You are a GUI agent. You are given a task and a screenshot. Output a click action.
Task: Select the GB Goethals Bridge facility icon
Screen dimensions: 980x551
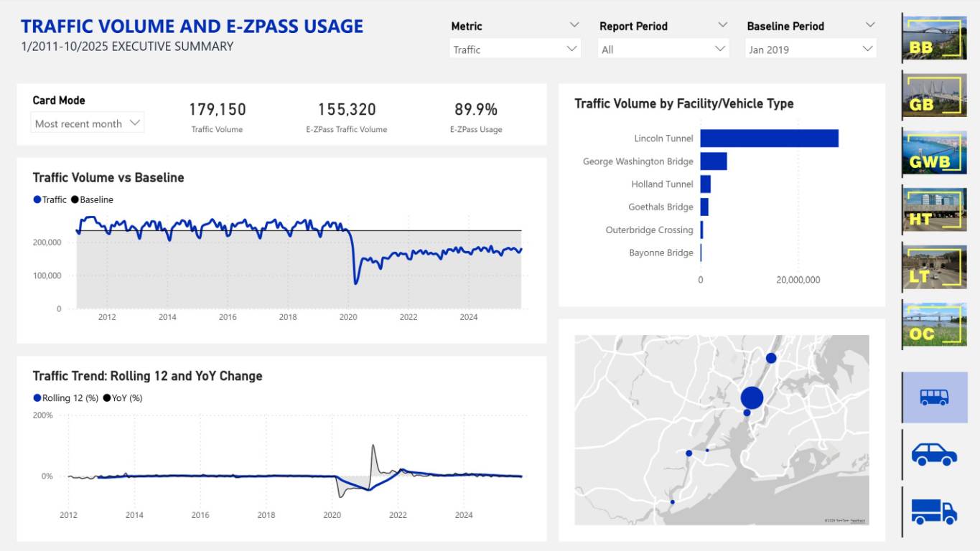point(934,95)
